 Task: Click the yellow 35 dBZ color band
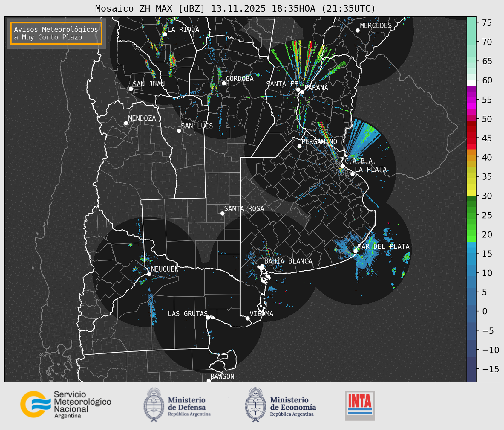[471, 177]
